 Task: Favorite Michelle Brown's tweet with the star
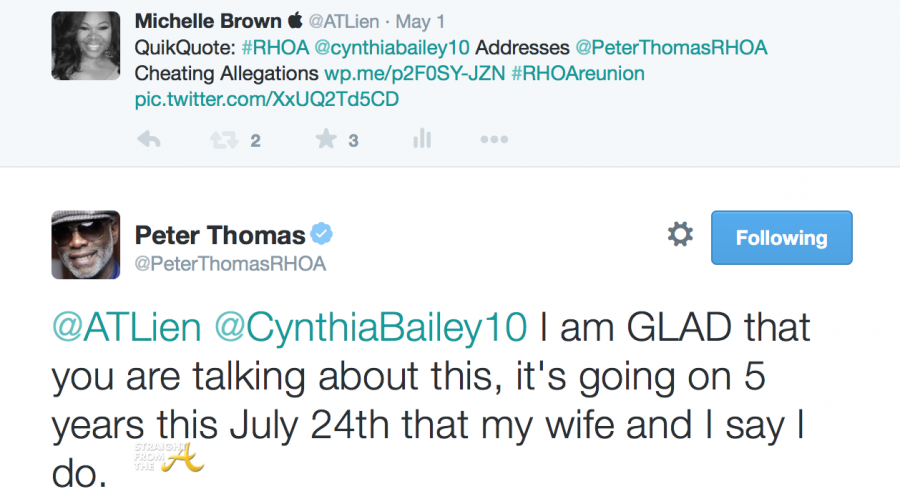coord(326,140)
